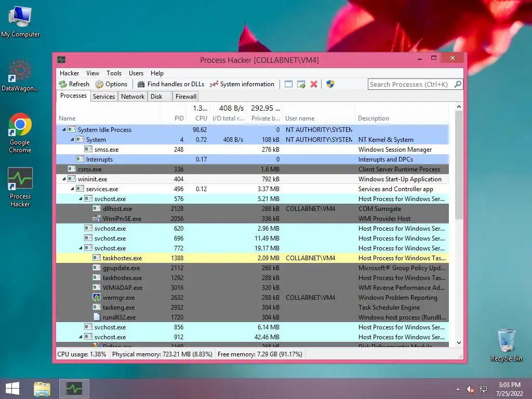Collapse the System Idle Process tree node
532x399 pixels.
click(64, 129)
